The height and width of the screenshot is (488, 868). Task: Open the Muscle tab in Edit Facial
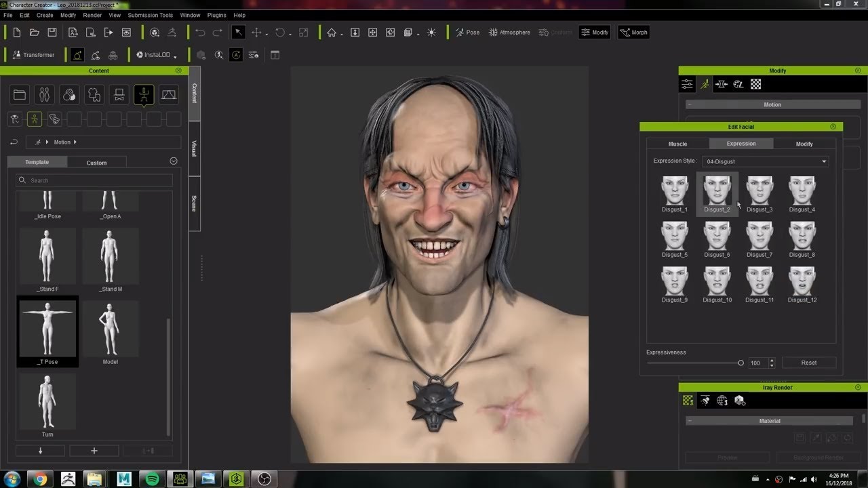click(677, 144)
